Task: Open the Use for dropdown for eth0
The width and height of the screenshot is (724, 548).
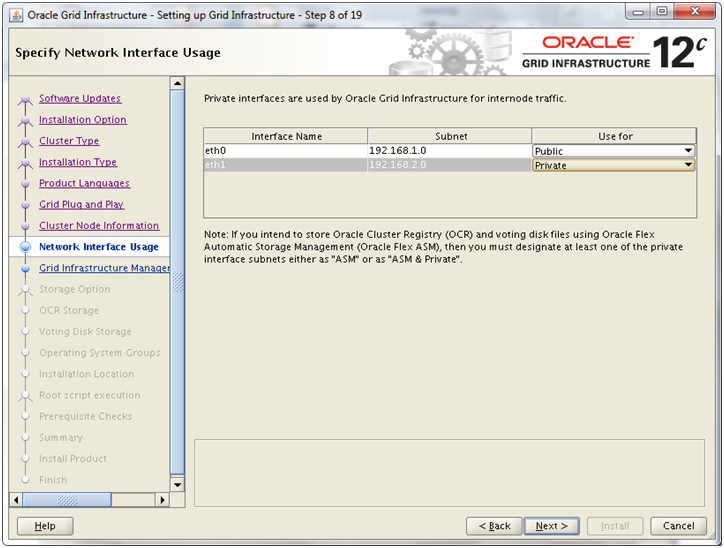Action: (x=613, y=151)
